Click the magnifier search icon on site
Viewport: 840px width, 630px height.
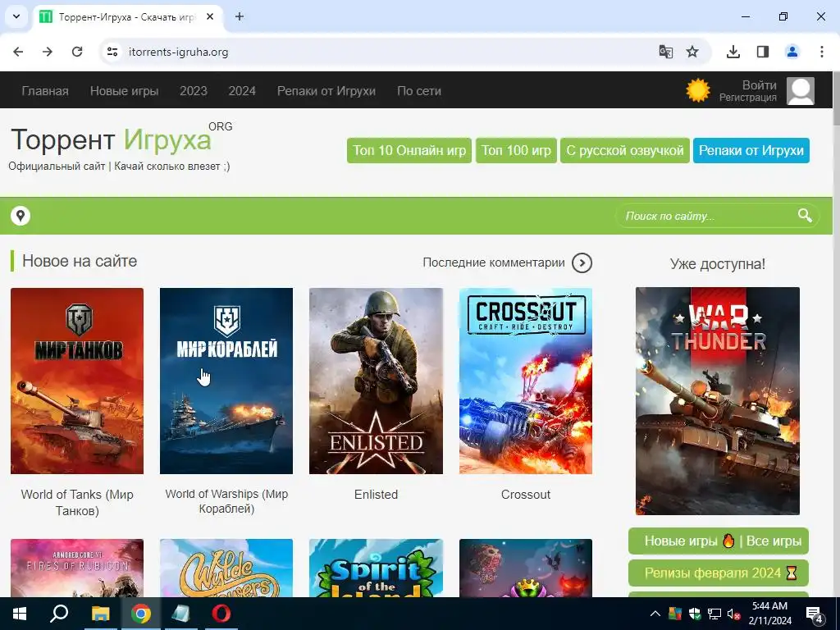coord(805,216)
